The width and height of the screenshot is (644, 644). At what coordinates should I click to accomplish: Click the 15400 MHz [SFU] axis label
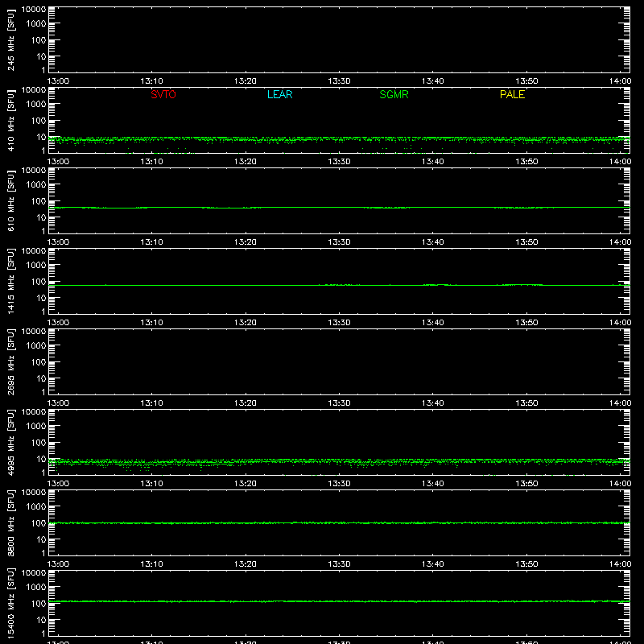click(10, 603)
